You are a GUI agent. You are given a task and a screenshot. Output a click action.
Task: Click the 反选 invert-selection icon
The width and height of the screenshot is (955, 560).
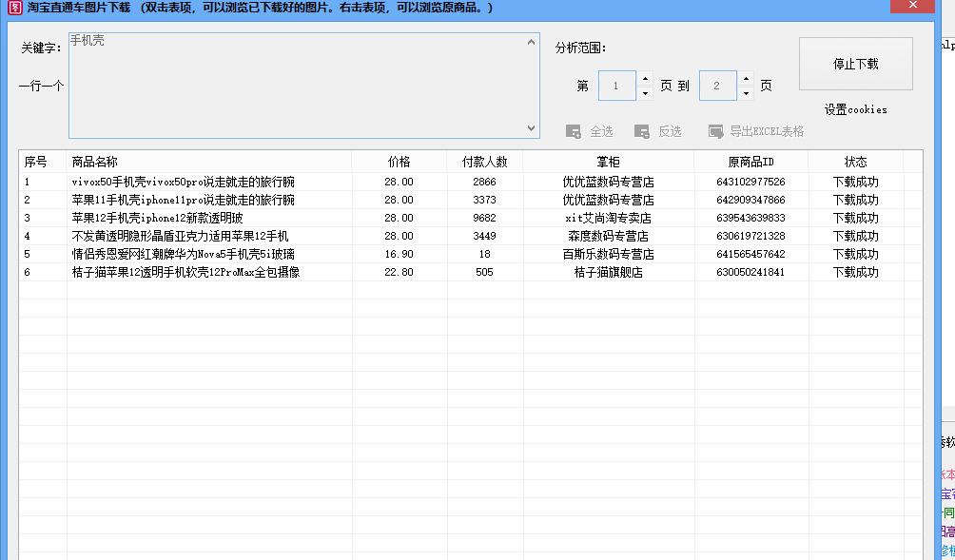pos(643,131)
